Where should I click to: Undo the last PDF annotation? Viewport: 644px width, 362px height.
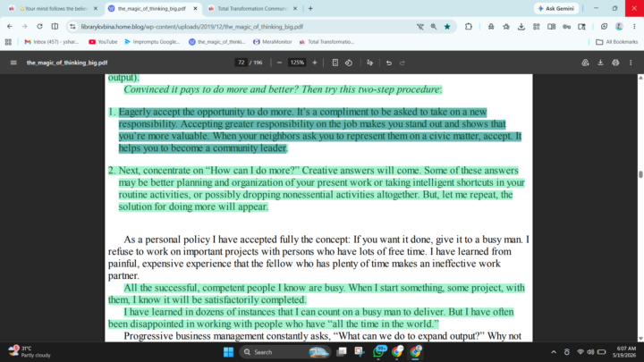[388, 63]
